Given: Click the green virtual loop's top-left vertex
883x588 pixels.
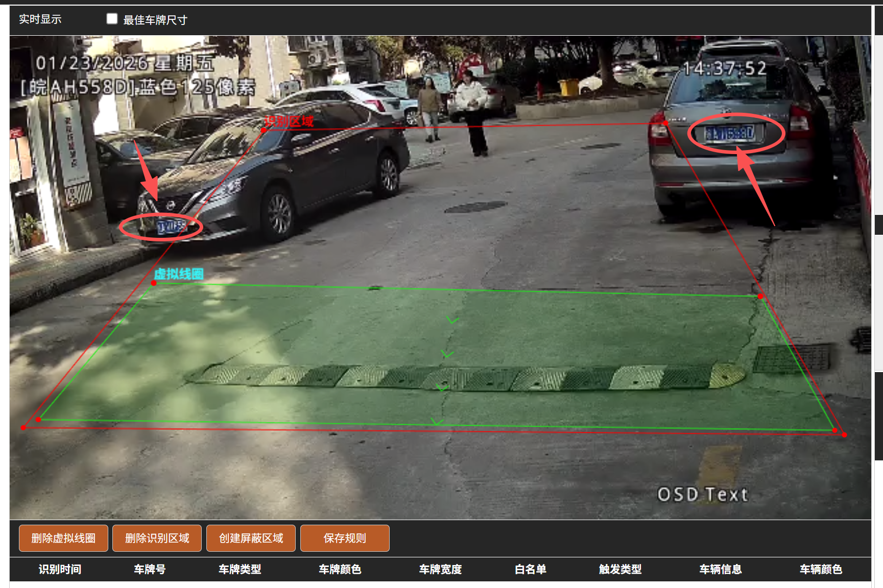Looking at the screenshot, I should coord(154,283).
